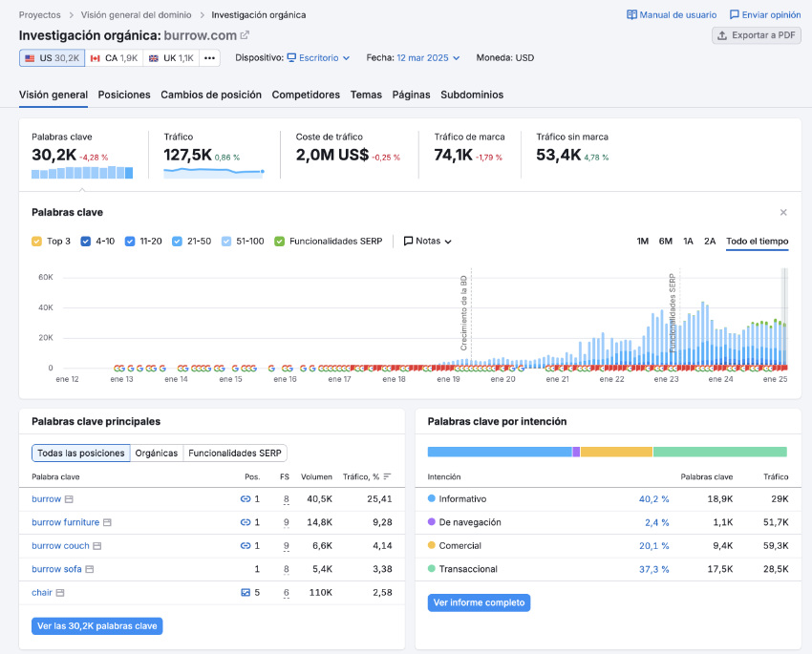This screenshot has width=812, height=654.
Task: Click the Palabras clave mini bar chart
Action: pyautogui.click(x=82, y=173)
